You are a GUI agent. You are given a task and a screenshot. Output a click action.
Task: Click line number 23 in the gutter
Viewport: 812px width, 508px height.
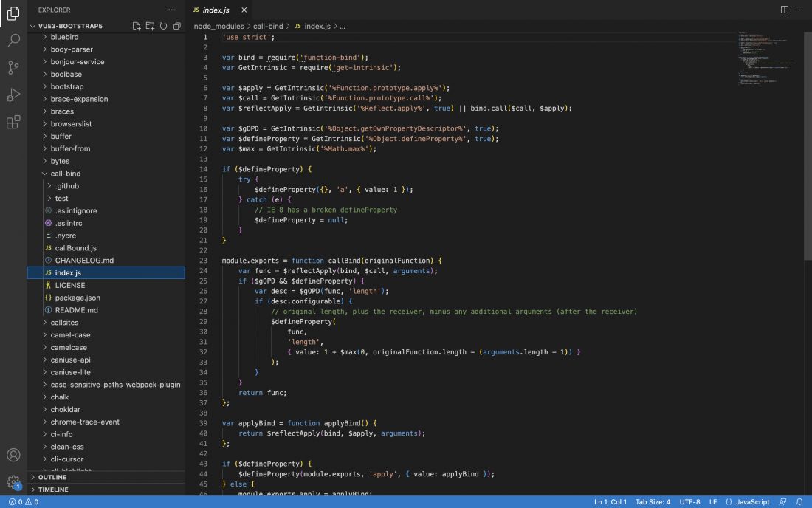(203, 261)
